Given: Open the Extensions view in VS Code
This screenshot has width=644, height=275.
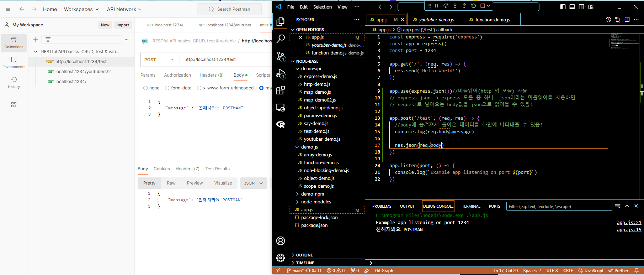Looking at the screenshot, I should tap(281, 90).
